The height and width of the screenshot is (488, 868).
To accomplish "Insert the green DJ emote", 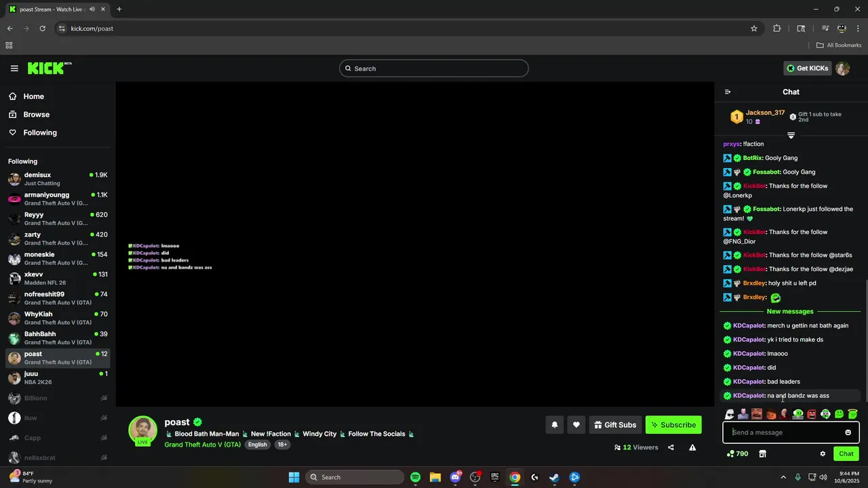I will (x=798, y=414).
